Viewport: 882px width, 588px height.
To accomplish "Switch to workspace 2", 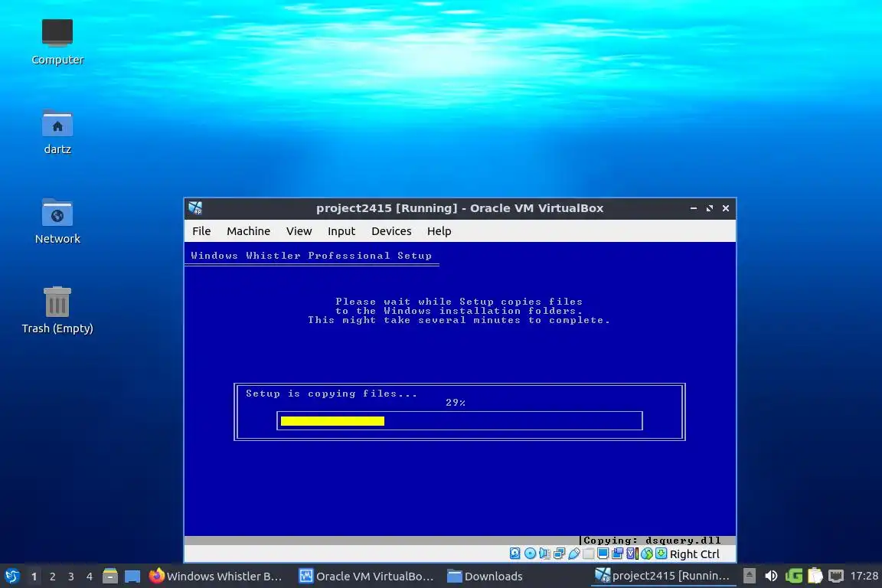I will pyautogui.click(x=53, y=577).
